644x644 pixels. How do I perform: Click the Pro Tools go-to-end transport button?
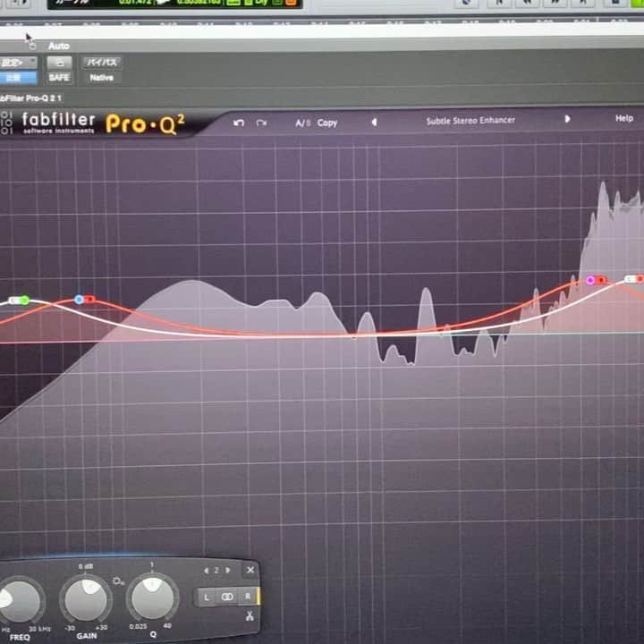(x=583, y=3)
